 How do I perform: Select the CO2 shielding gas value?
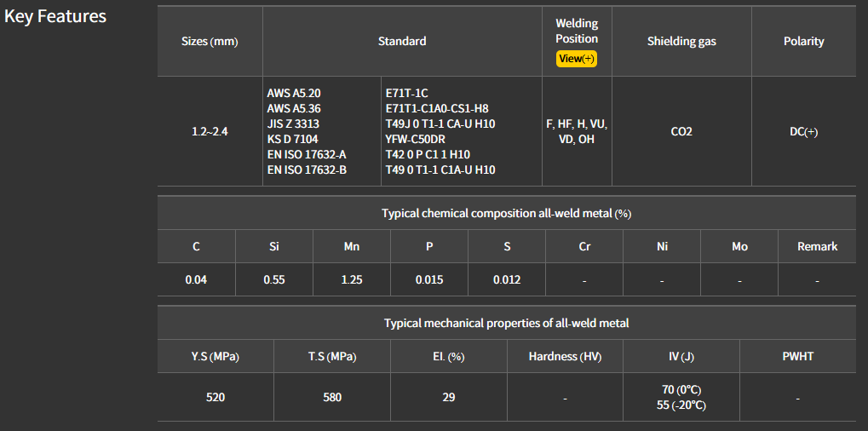click(x=681, y=132)
